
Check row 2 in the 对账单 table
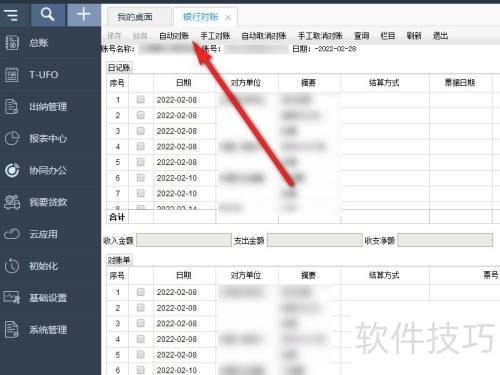tap(141, 308)
